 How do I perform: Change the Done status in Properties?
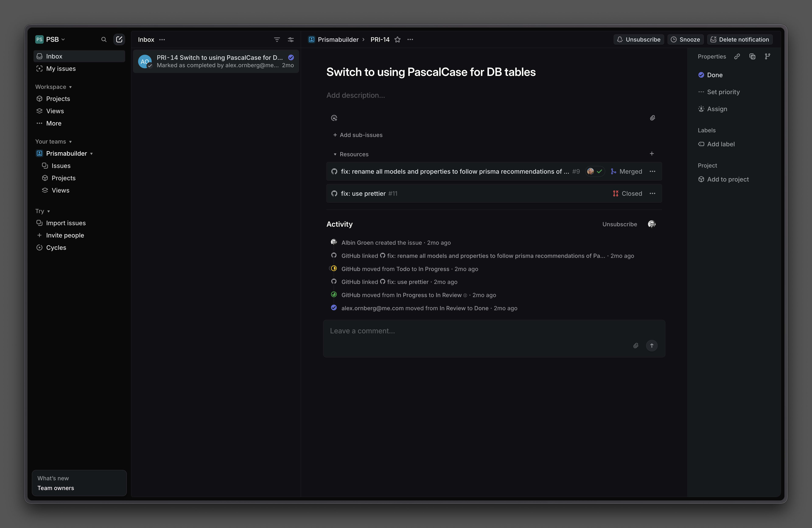714,75
